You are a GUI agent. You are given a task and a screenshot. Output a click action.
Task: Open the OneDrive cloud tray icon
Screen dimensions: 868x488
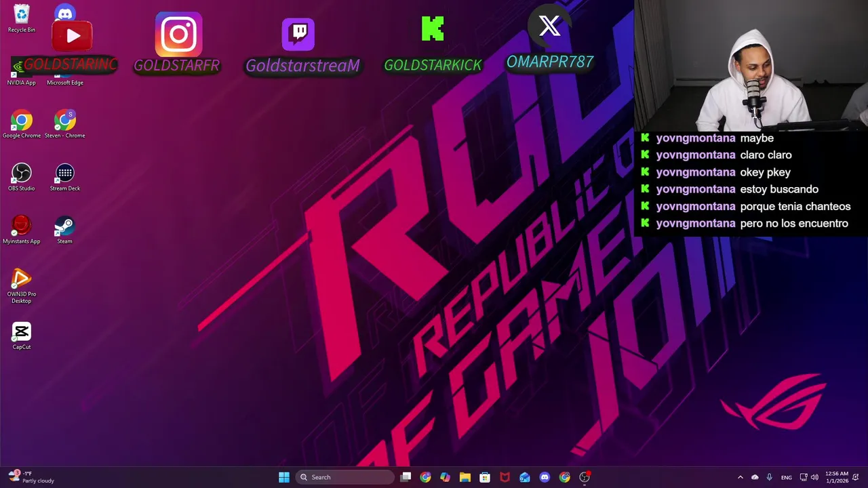click(755, 477)
